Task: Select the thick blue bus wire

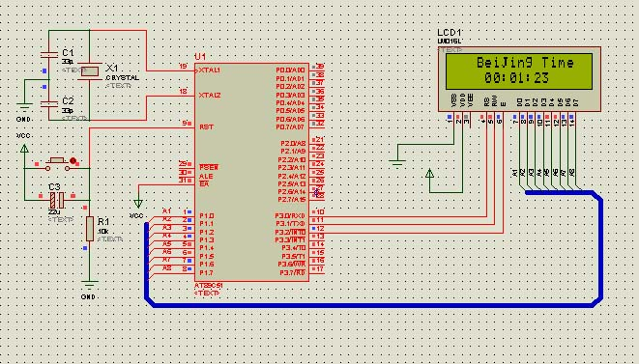Action: [x=373, y=304]
